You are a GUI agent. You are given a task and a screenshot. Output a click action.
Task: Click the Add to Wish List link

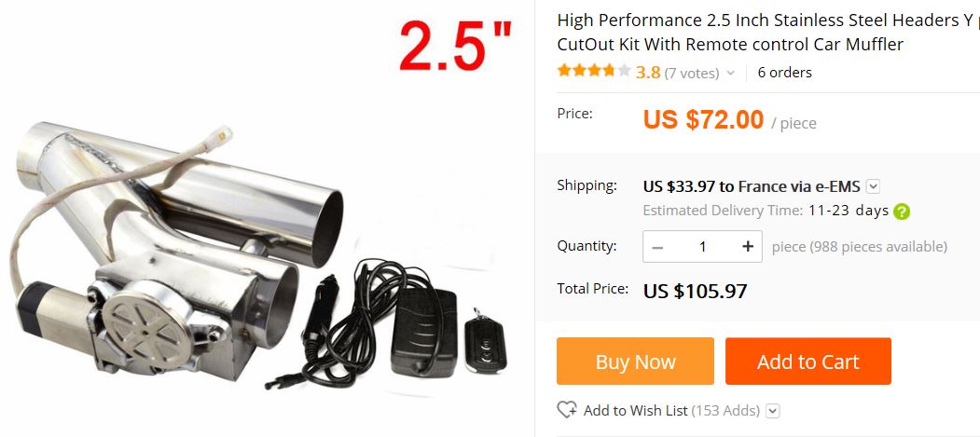pos(636,411)
